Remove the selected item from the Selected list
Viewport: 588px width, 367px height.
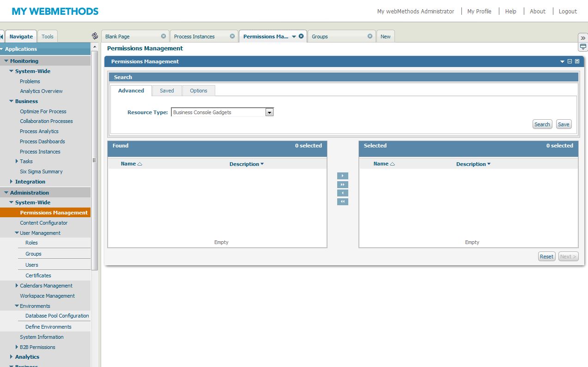(343, 193)
